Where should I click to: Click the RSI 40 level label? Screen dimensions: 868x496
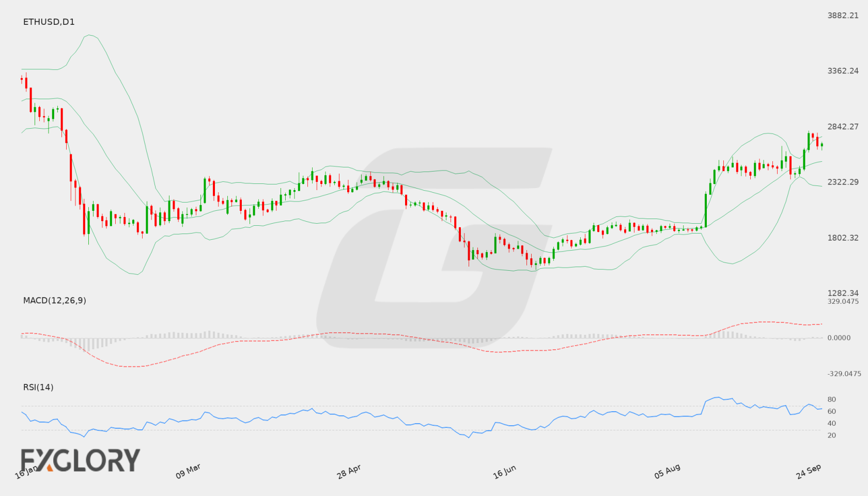tap(832, 423)
